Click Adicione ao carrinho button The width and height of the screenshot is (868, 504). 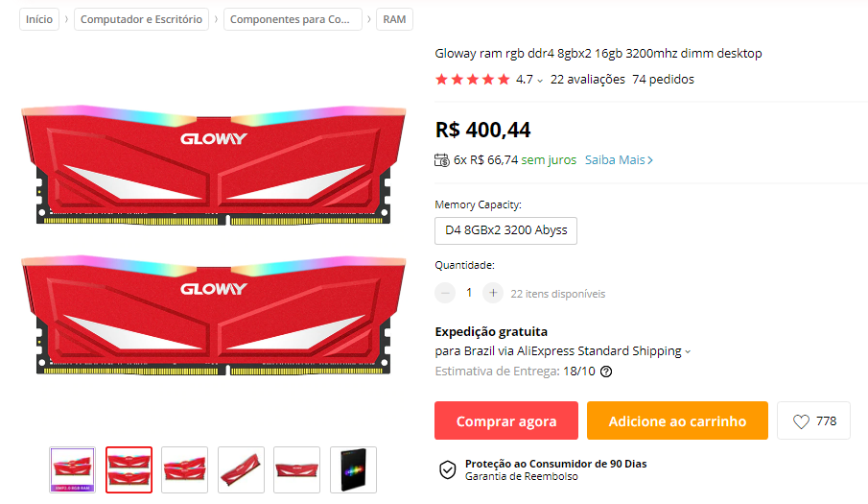[677, 420]
